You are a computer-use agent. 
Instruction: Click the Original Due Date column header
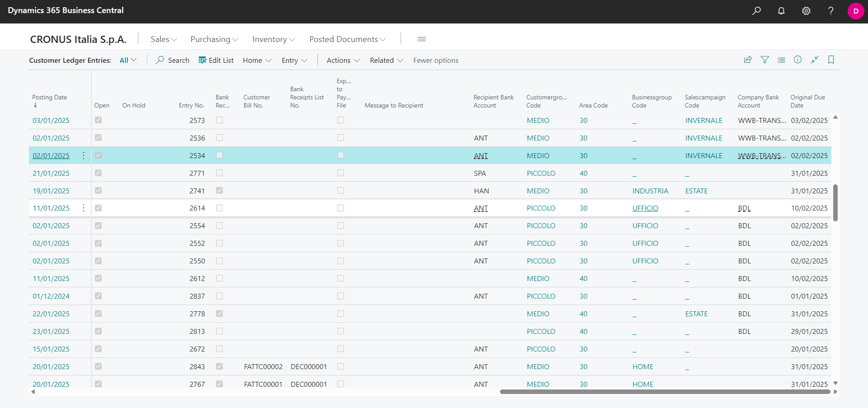pyautogui.click(x=808, y=101)
